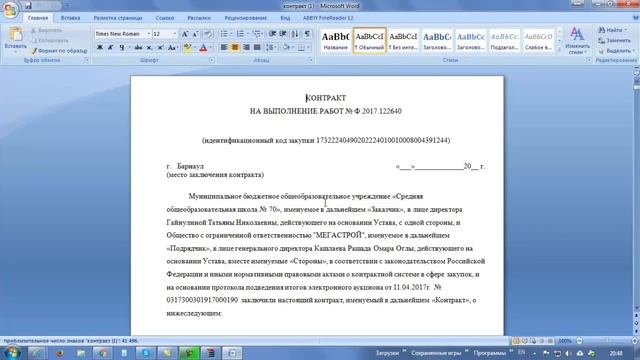The width and height of the screenshot is (640, 360).
Task: Expand the styles gallery More arrow
Action: coord(560,49)
